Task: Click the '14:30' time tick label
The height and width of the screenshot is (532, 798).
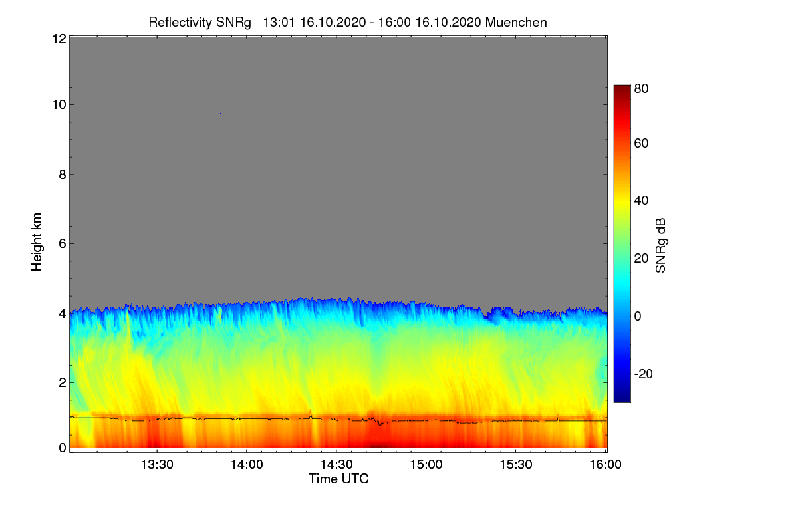Action: (x=336, y=464)
